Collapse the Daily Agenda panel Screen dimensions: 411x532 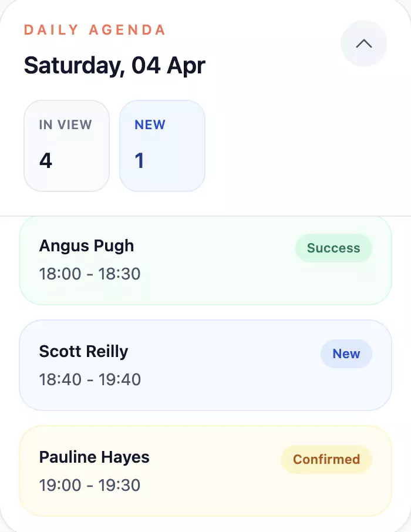pos(363,43)
